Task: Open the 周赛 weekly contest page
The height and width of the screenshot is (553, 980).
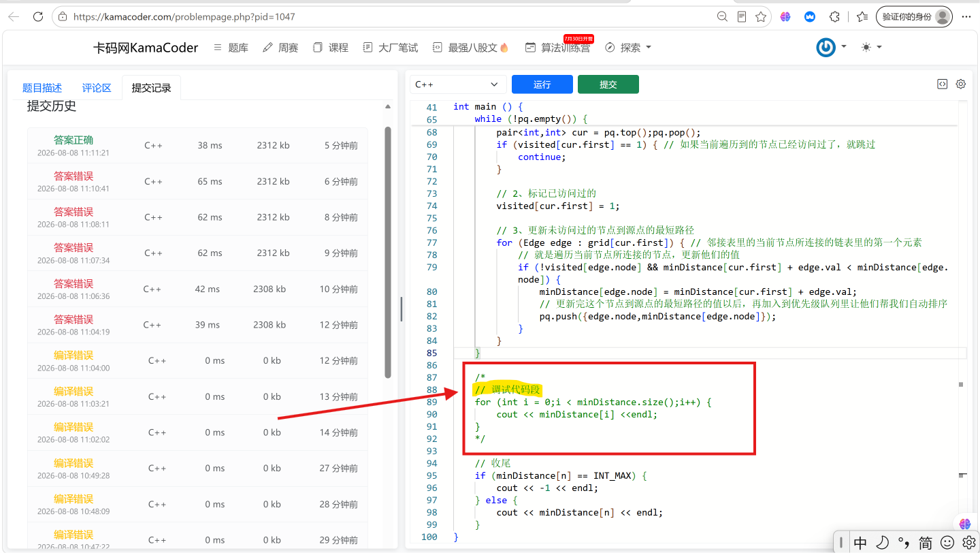Action: (x=280, y=48)
